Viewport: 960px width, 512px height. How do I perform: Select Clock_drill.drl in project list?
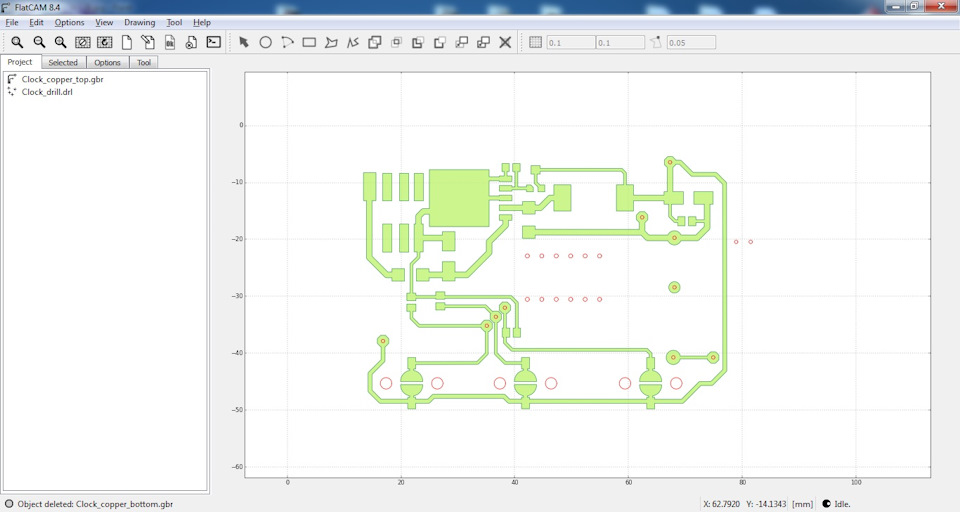point(47,92)
